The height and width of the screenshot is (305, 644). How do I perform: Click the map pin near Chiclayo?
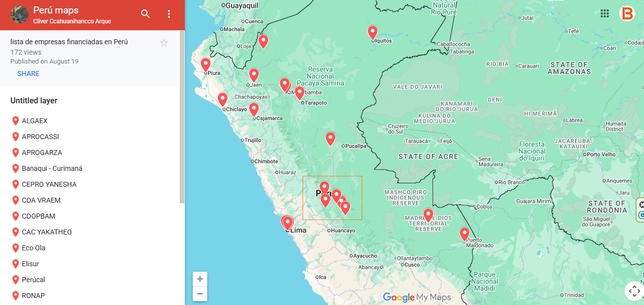(x=223, y=99)
